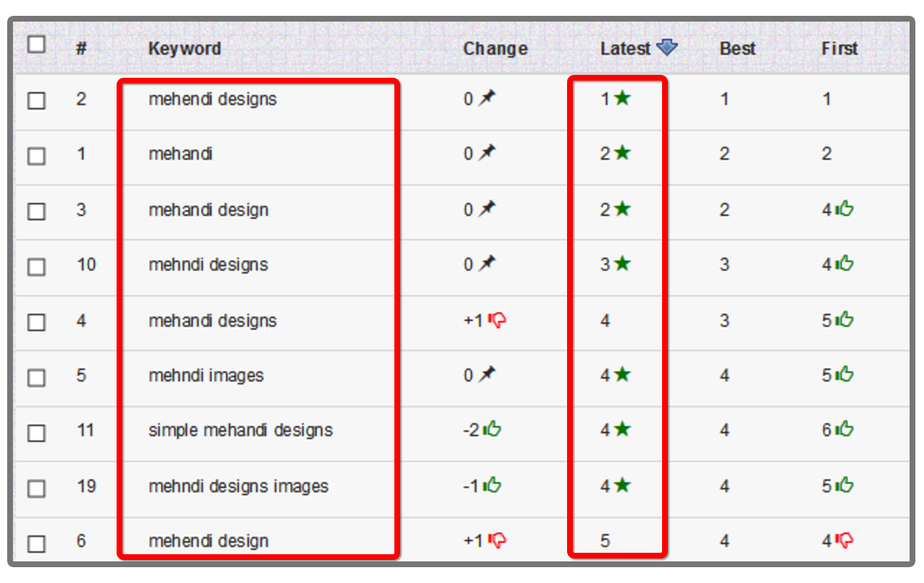The width and height of the screenshot is (924, 583).
Task: Click the green star in the mehndi images row
Action: [622, 374]
